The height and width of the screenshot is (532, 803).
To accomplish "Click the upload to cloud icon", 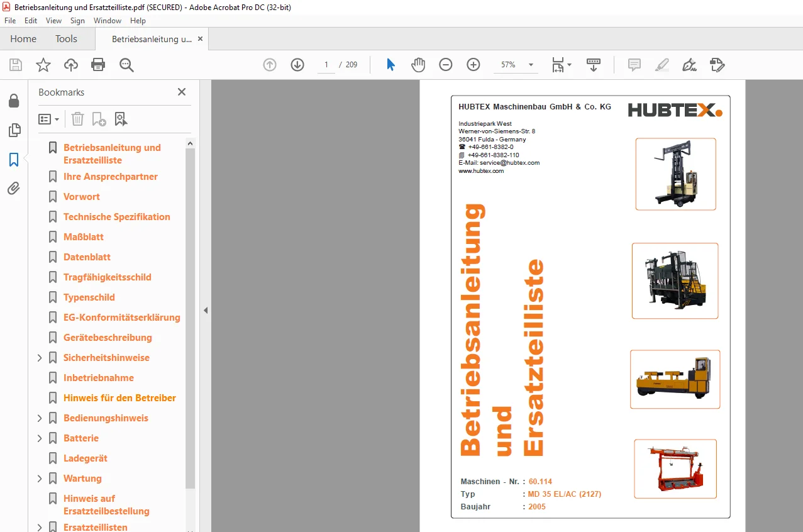I will pyautogui.click(x=71, y=65).
